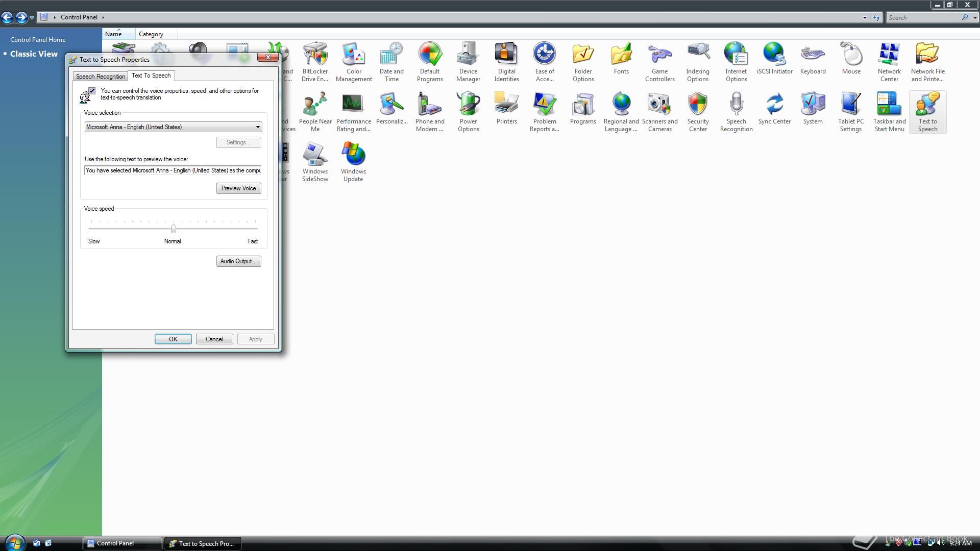Open Digital Identities icon

tap(506, 62)
